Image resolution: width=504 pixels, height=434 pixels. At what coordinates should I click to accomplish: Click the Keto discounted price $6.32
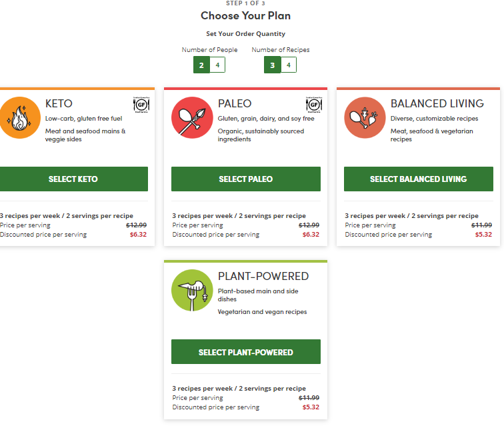138,235
